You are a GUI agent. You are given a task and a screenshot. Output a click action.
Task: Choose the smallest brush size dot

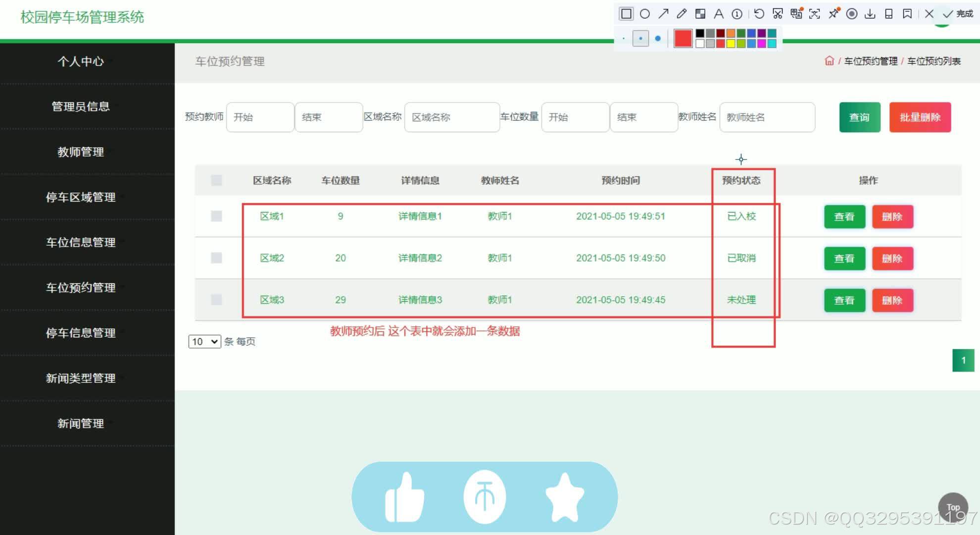pyautogui.click(x=624, y=38)
